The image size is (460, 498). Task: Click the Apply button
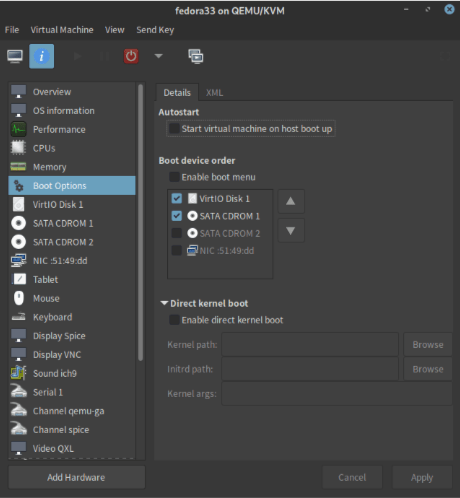pos(422,477)
